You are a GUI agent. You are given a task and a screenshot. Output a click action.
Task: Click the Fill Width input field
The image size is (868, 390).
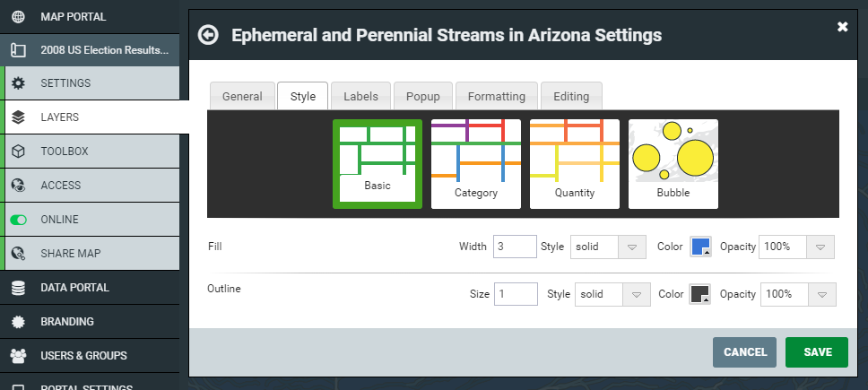coord(515,247)
